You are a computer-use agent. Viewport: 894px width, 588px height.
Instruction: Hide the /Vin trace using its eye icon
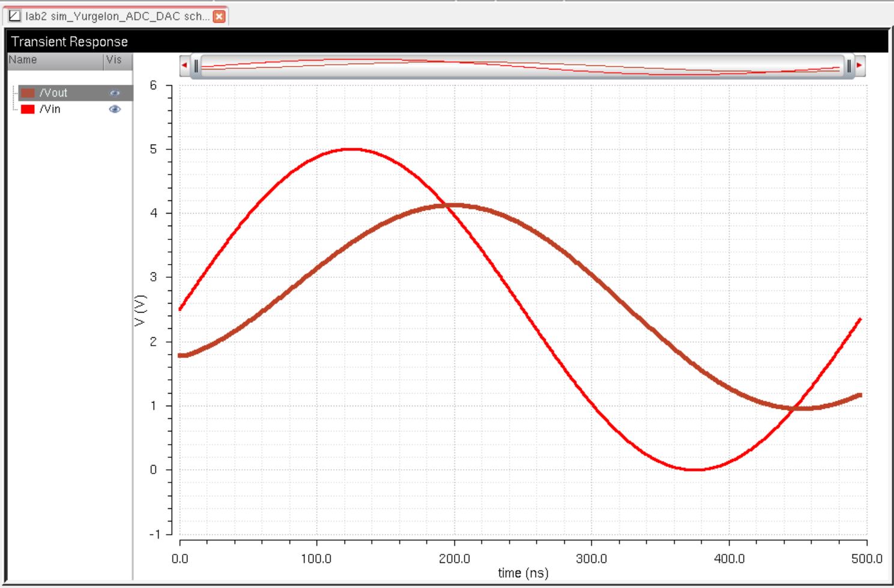click(x=115, y=109)
